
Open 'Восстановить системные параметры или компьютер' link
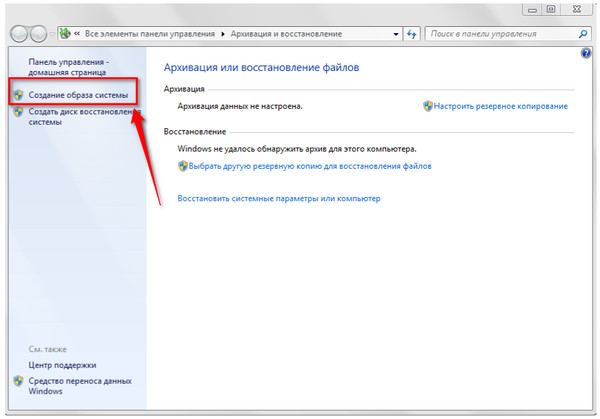[x=279, y=198]
